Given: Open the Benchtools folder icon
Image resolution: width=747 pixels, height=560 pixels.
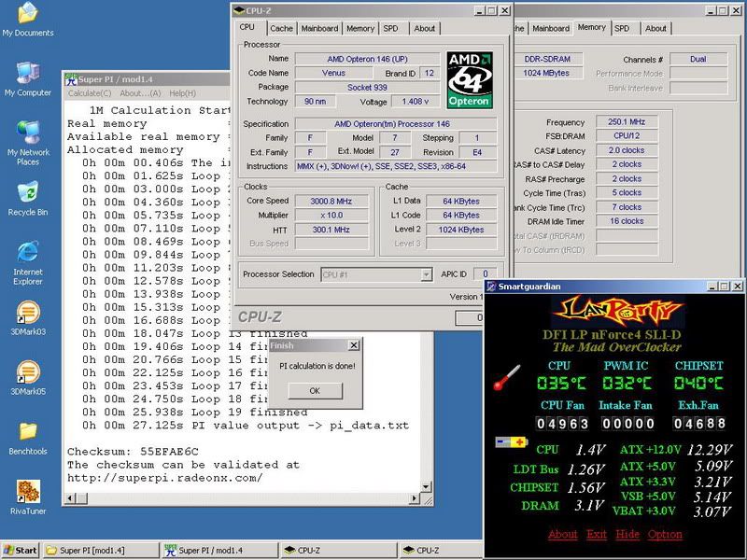Looking at the screenshot, I should pos(27,432).
